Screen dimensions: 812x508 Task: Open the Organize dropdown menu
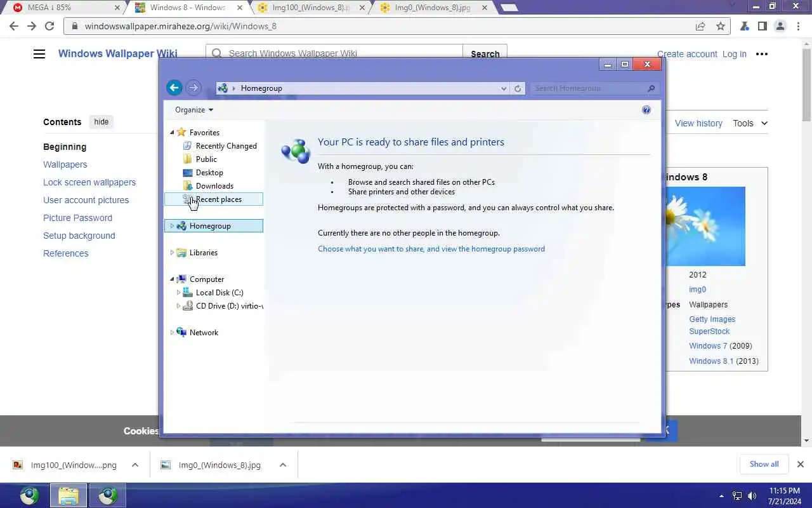[194, 110]
